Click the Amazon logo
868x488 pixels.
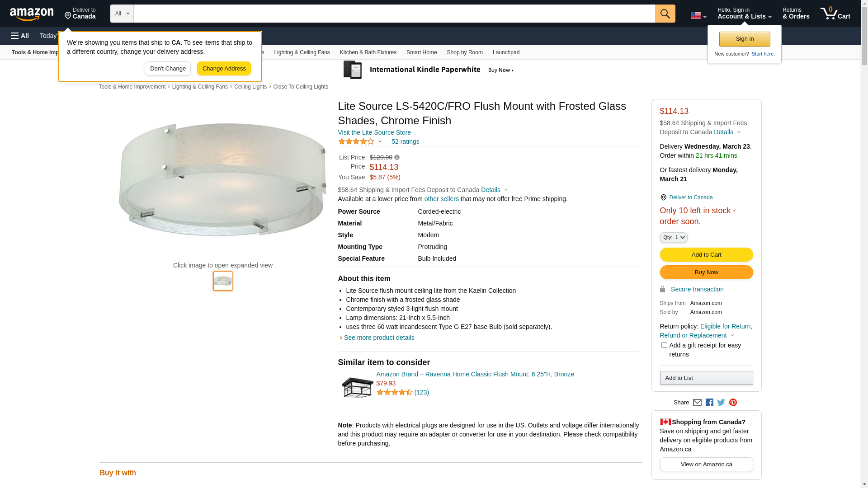pyautogui.click(x=32, y=14)
